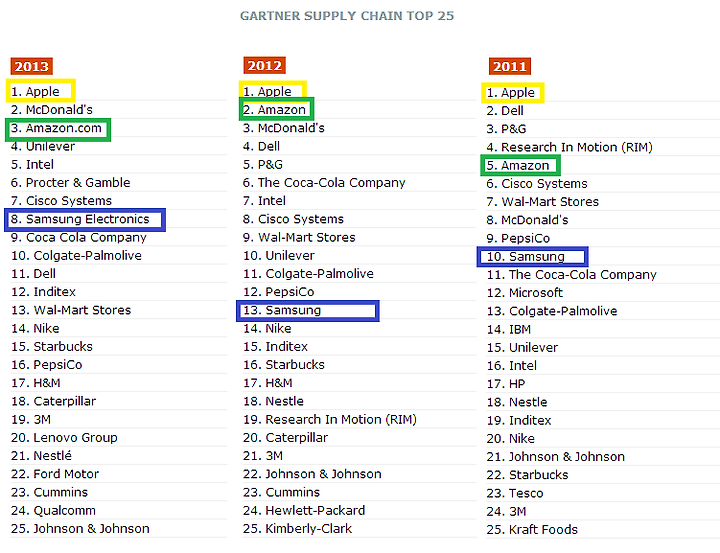
Task: Select '3. McDonald's' in the 2012 list
Action: coord(284,128)
